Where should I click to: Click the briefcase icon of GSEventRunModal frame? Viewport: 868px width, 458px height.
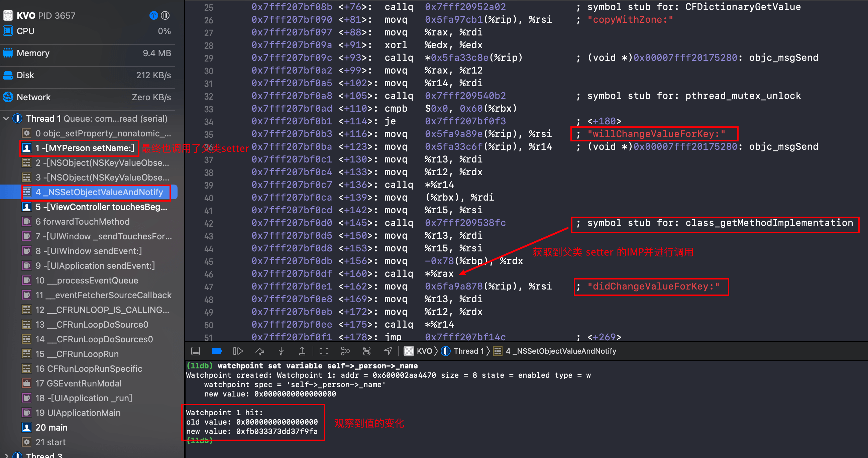click(x=27, y=383)
